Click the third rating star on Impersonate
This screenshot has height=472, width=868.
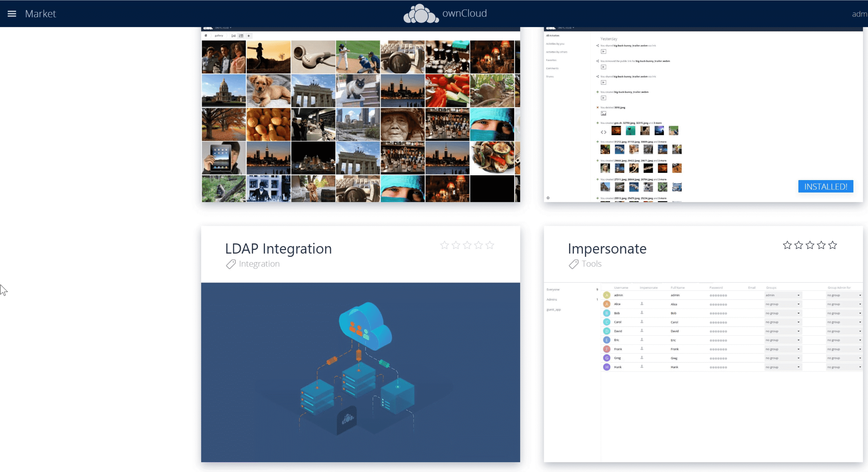[x=810, y=245]
